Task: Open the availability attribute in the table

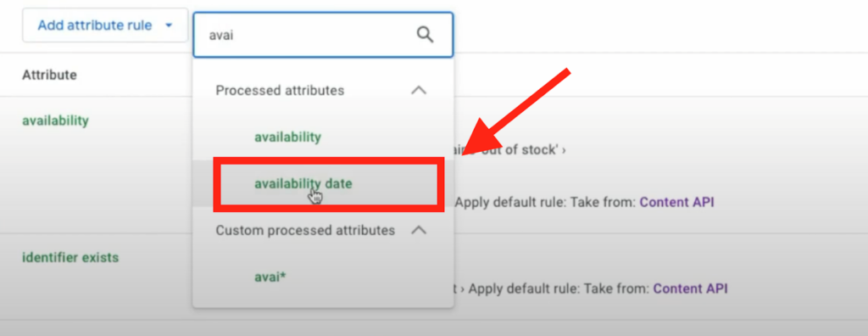Action: 55,120
